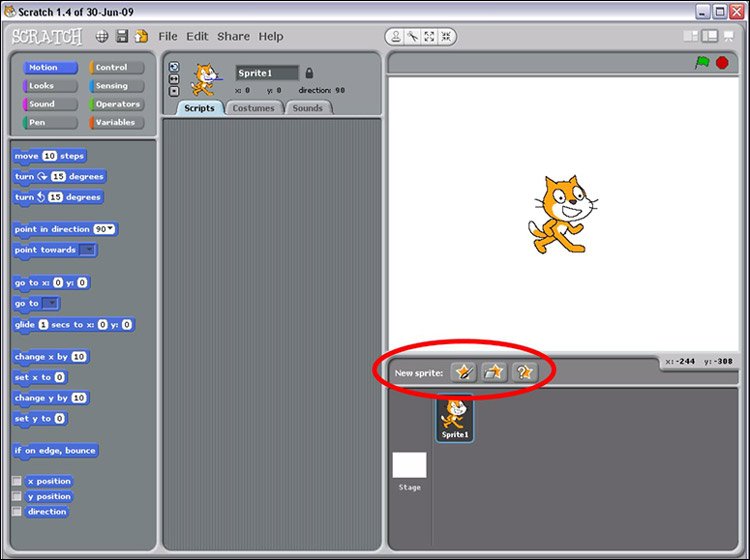The width and height of the screenshot is (750, 560).
Task: Click the move 10 steps block
Action: point(49,156)
